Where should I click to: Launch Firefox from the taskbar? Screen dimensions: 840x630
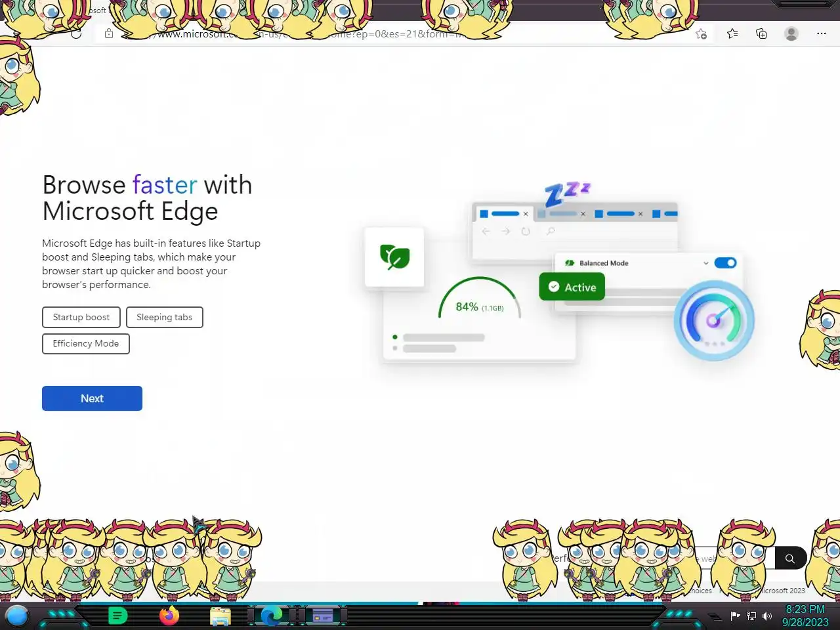169,616
